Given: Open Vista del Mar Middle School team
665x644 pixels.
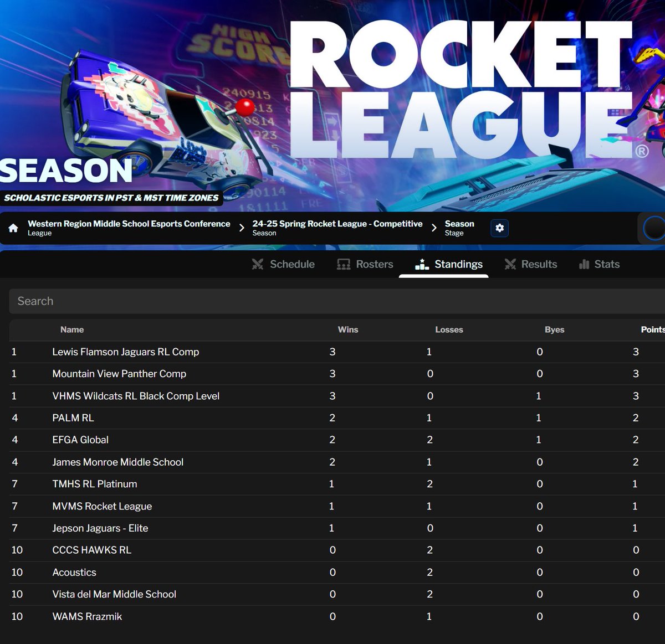Looking at the screenshot, I should (x=114, y=594).
